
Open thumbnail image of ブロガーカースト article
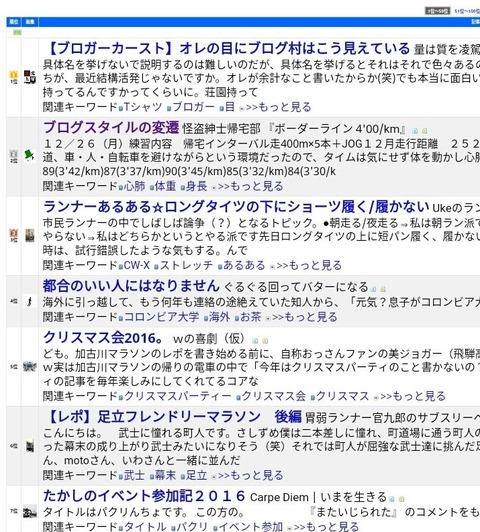click(x=30, y=77)
